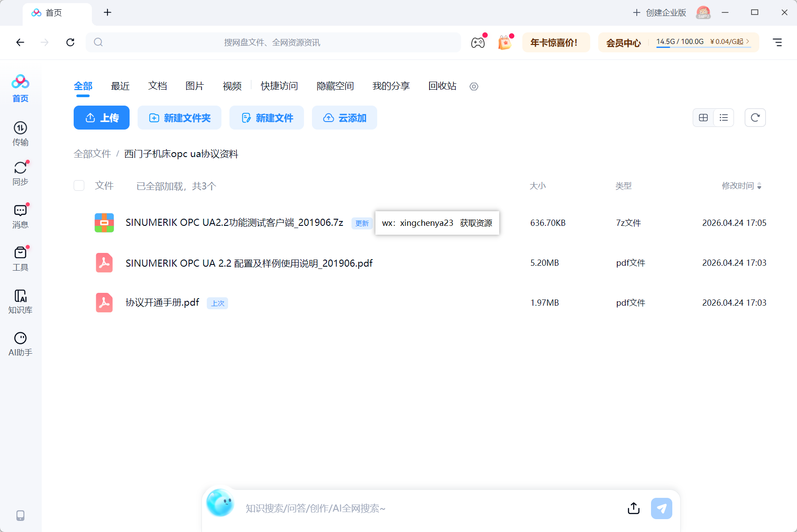Open the hamburger menu at top right
This screenshot has width=797, height=532.
[777, 42]
